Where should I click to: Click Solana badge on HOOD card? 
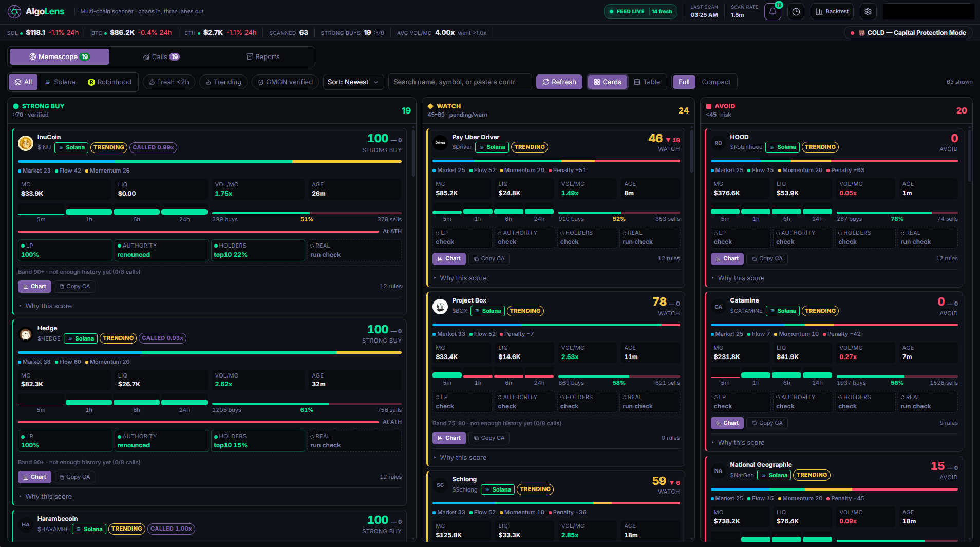pyautogui.click(x=783, y=147)
